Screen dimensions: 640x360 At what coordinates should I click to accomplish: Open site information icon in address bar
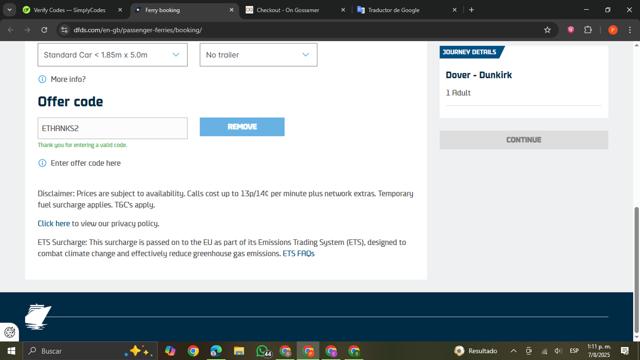click(64, 30)
